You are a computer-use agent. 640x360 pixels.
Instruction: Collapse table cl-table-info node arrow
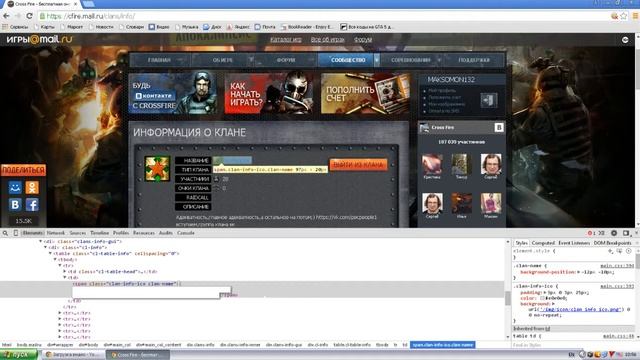coord(50,253)
